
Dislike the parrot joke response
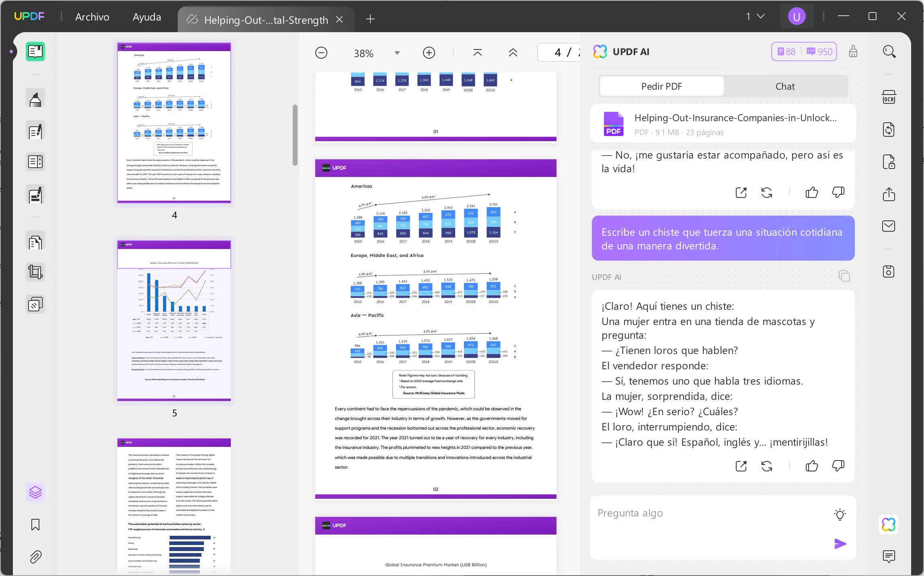point(838,466)
